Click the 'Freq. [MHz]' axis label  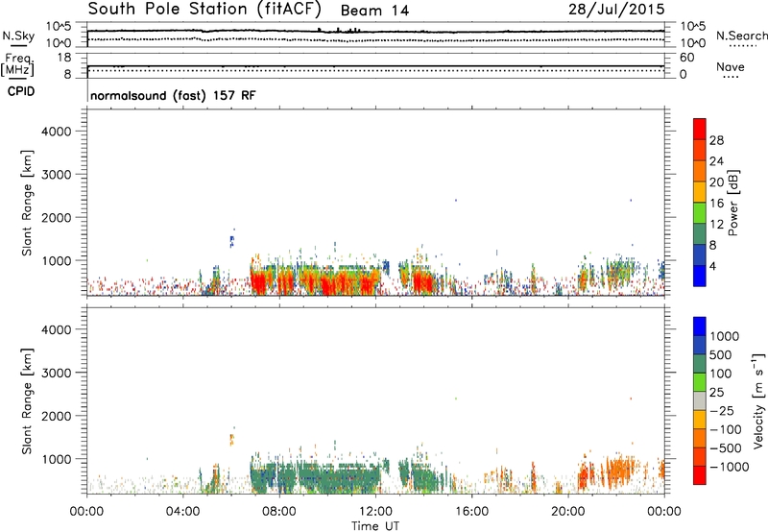(17, 64)
